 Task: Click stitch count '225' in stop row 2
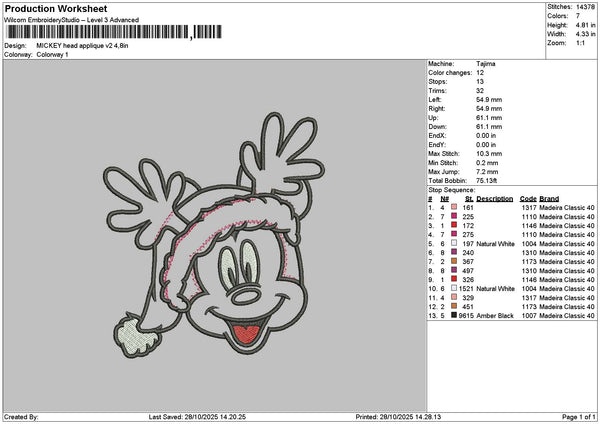(x=468, y=217)
